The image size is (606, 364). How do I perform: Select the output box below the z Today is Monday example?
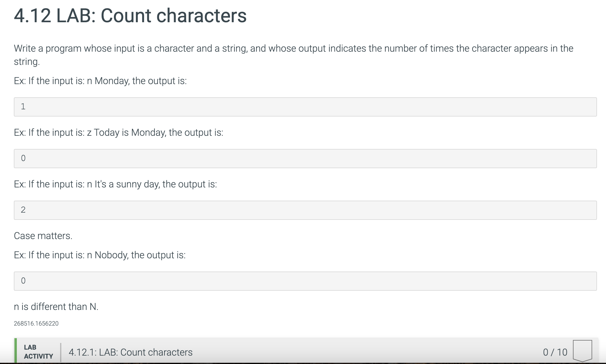click(305, 158)
